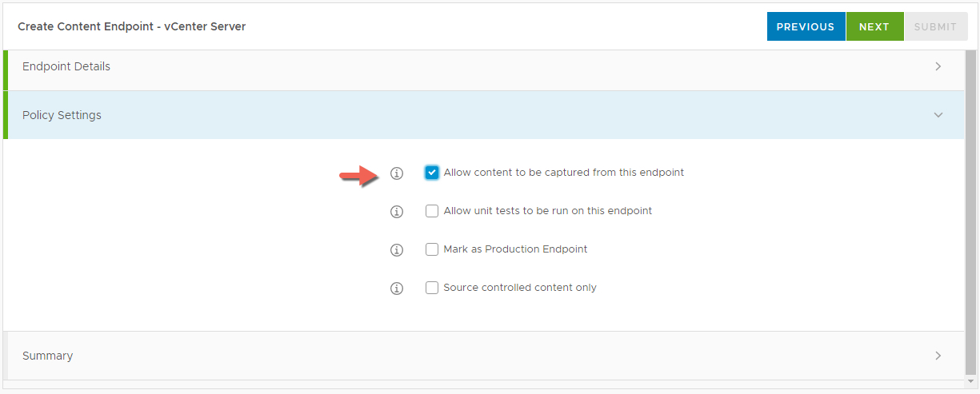The height and width of the screenshot is (394, 980).
Task: Check Mark as Production Endpoint
Action: (x=432, y=249)
